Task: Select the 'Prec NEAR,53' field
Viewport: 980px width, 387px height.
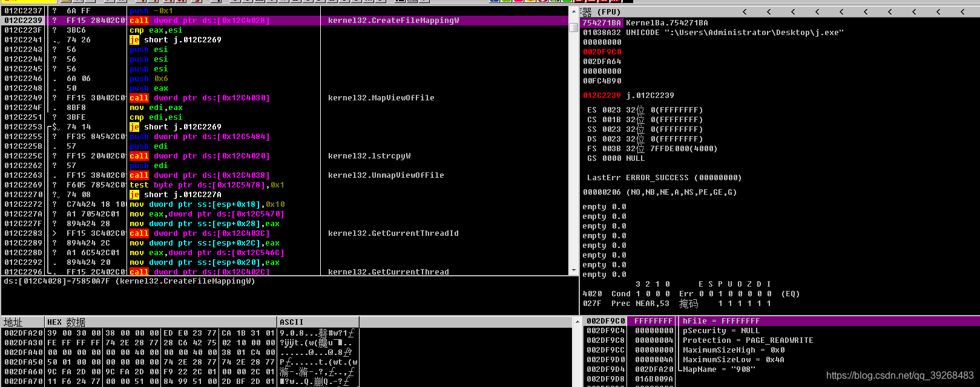Action: [x=640, y=304]
